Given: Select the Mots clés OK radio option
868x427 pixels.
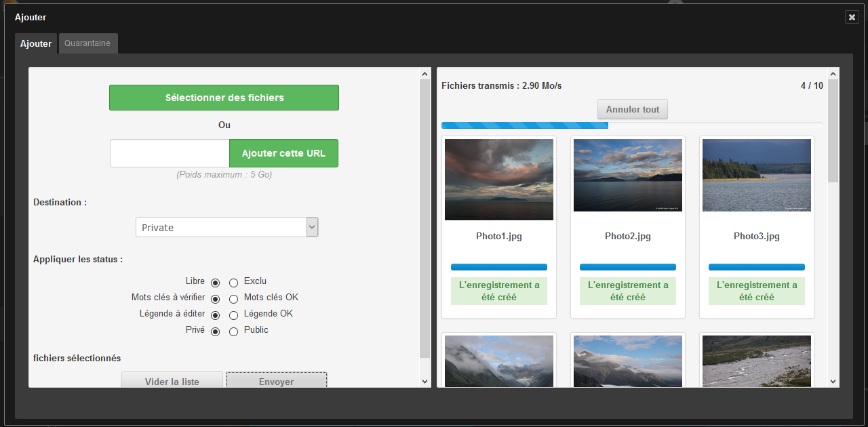Looking at the screenshot, I should pos(233,299).
